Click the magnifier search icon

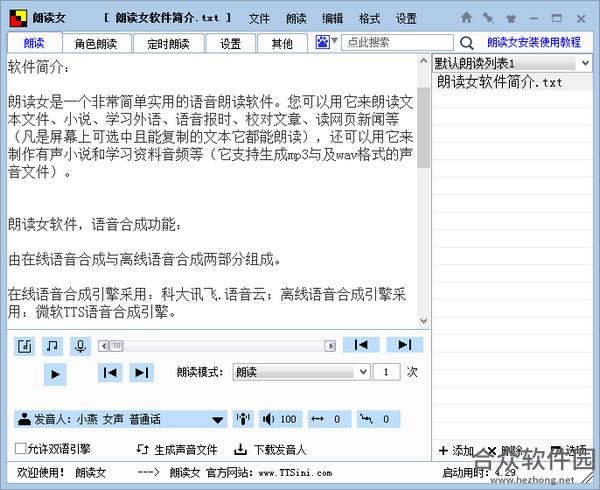pos(466,43)
